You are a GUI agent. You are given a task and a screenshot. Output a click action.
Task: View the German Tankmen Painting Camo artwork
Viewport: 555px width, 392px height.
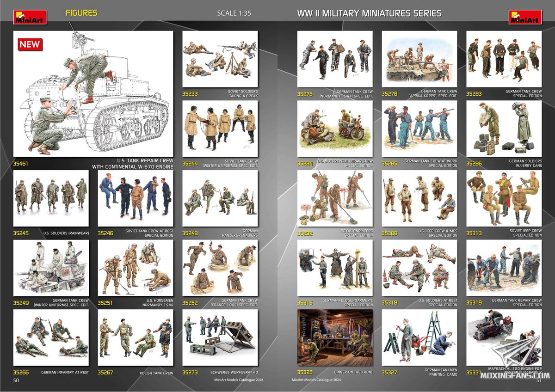[419, 337]
